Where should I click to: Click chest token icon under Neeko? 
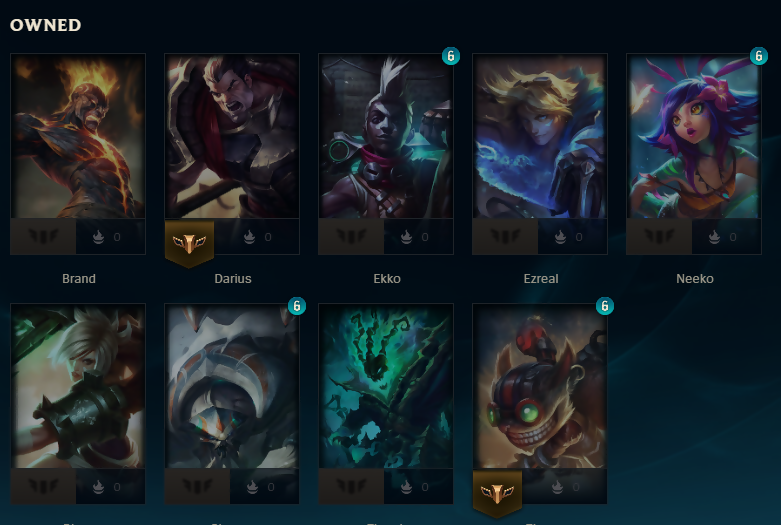click(714, 237)
